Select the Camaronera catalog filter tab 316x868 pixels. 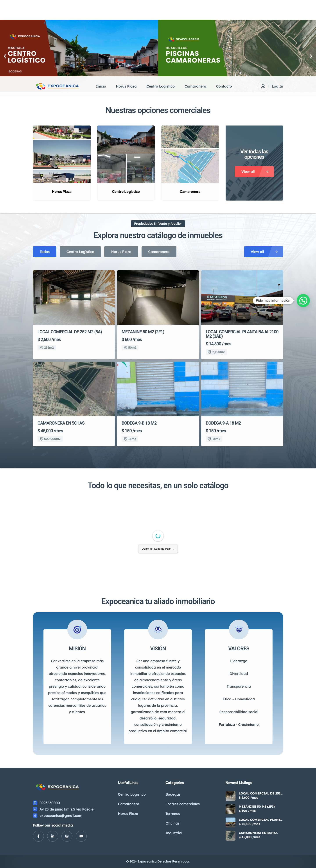coord(159,252)
